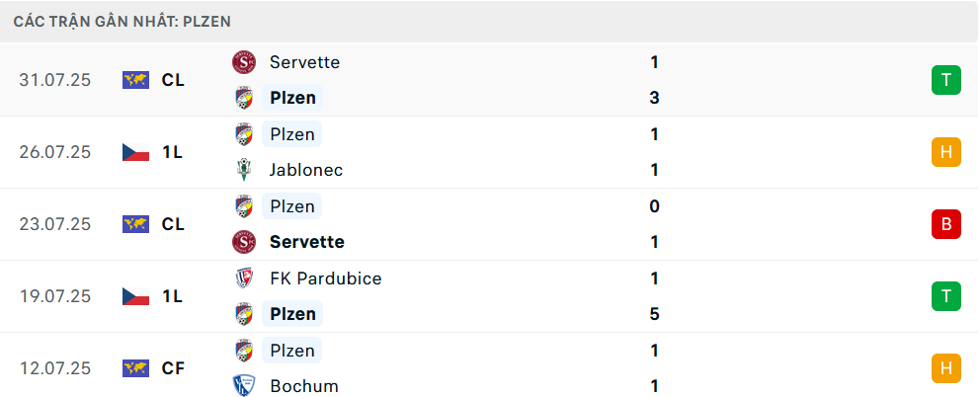Select the 23.07.25 CL match row date
Viewport: 980px width, 397px height.
55,224
